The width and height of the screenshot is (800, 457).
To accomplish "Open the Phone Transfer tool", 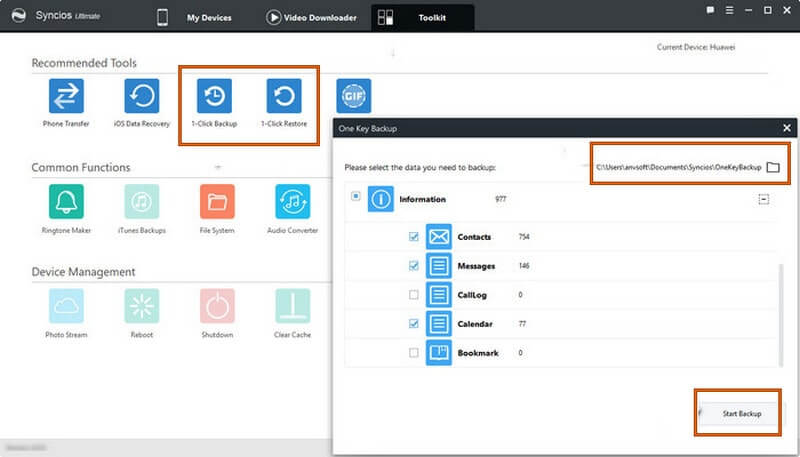I will pos(66,96).
